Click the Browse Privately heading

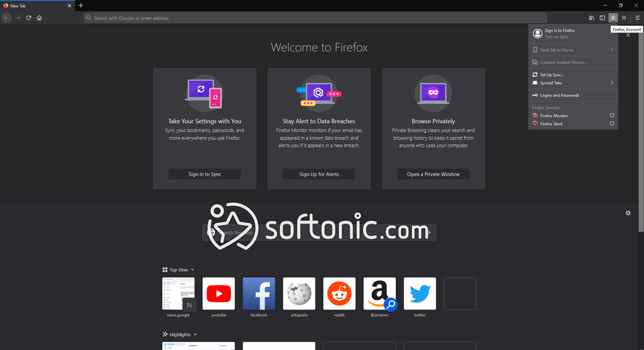coord(433,121)
